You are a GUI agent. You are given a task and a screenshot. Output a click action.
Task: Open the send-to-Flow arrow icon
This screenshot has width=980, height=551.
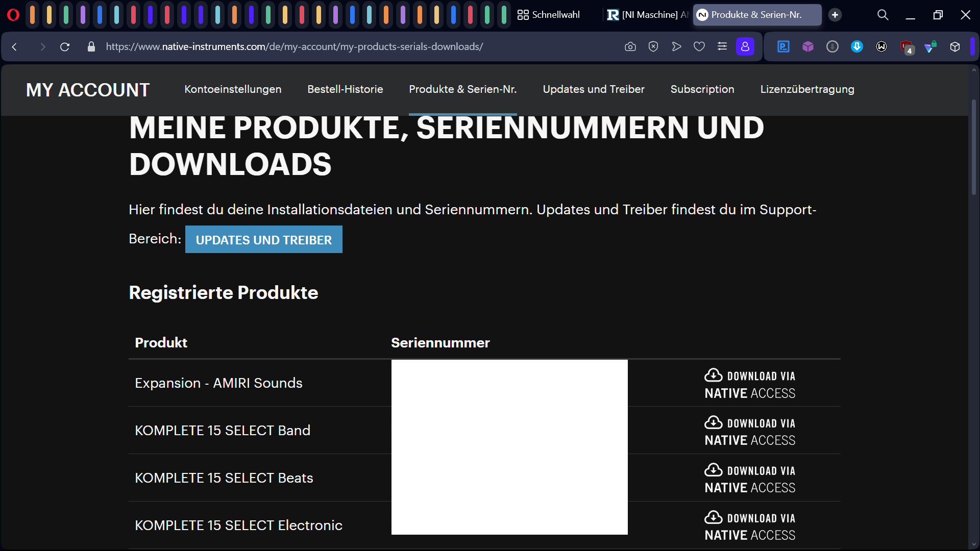tap(676, 47)
